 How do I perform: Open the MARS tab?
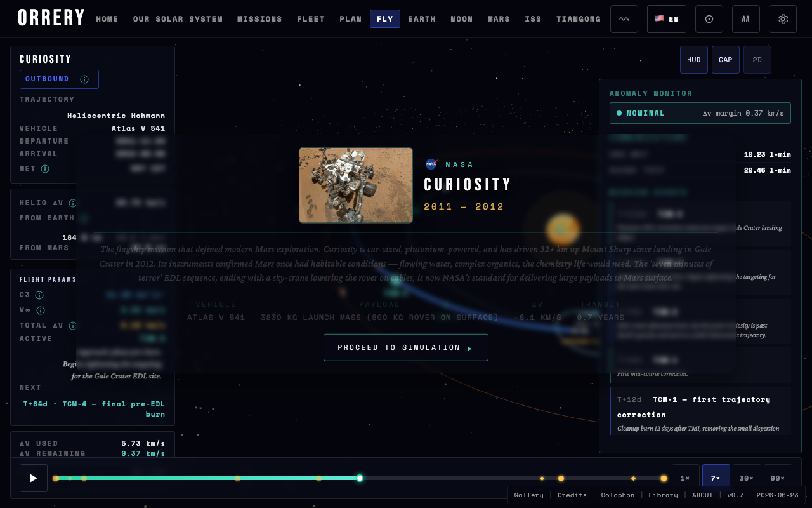point(499,19)
